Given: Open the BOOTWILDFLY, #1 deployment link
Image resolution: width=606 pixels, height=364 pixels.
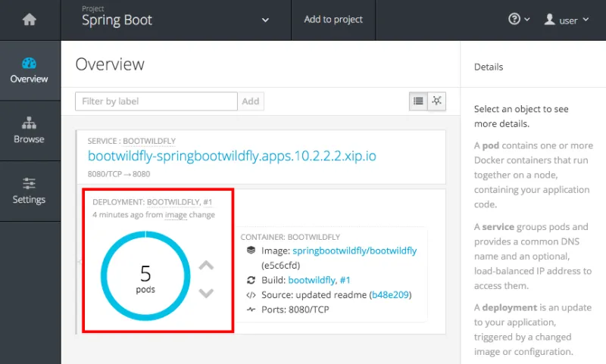Looking at the screenshot, I should tap(180, 203).
